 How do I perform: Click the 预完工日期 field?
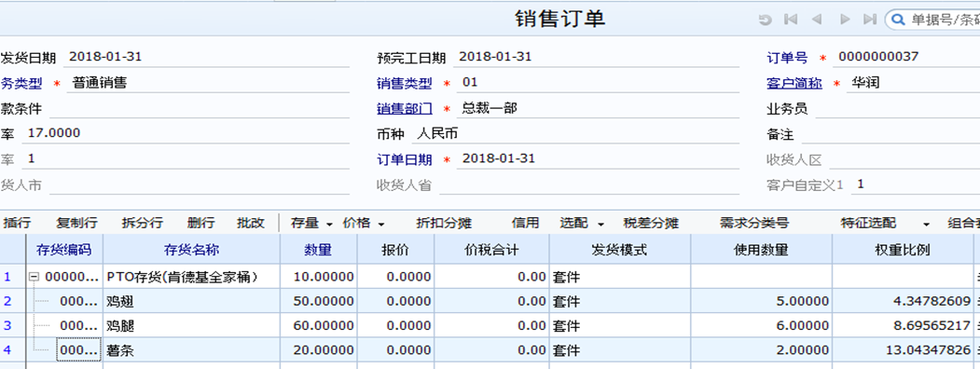[x=596, y=58]
